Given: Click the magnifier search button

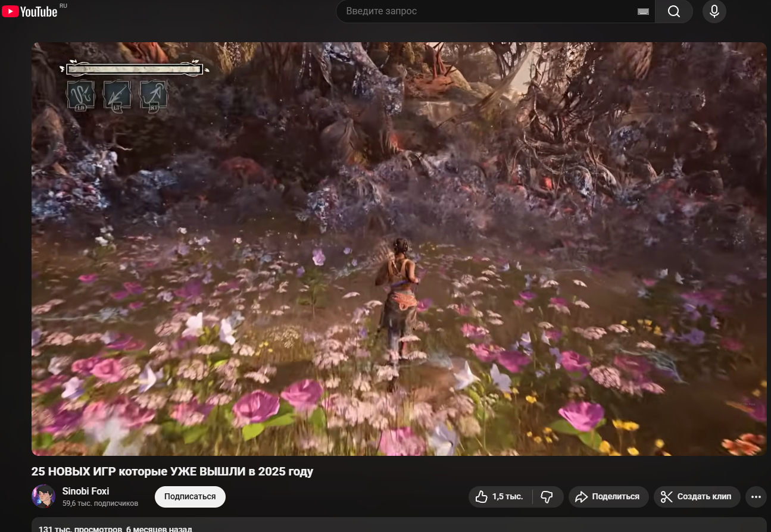Looking at the screenshot, I should pyautogui.click(x=674, y=11).
